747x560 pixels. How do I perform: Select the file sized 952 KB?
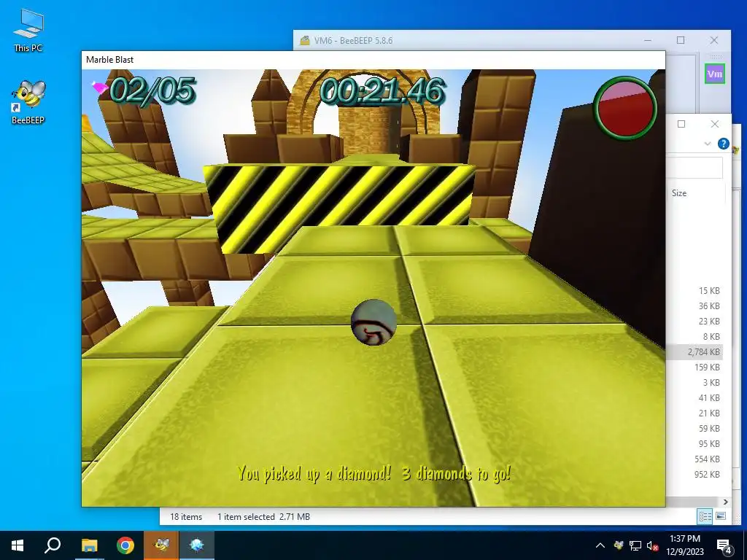(707, 474)
